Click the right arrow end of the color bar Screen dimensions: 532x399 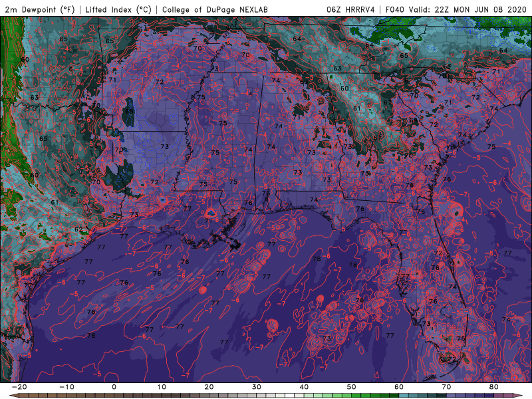[x=518, y=396]
